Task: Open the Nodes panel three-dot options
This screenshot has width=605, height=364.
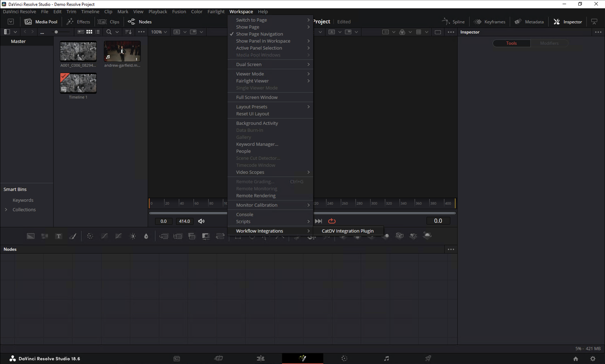Action: (451, 249)
